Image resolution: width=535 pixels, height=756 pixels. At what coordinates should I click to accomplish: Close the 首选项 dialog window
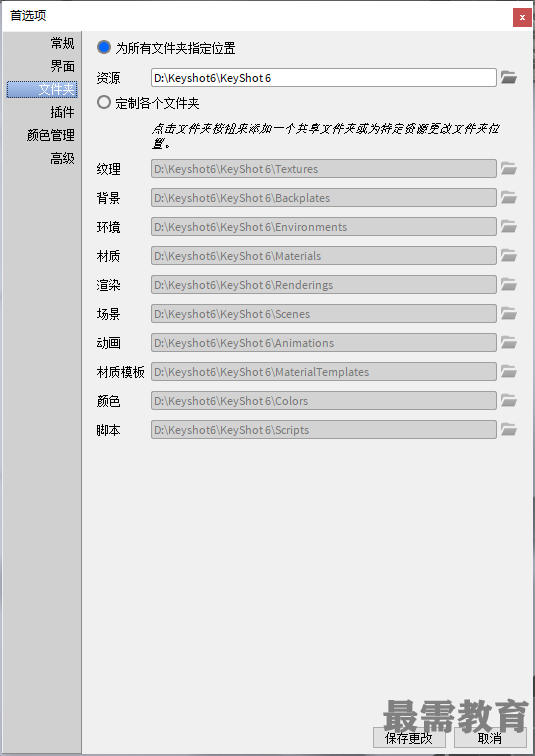522,17
